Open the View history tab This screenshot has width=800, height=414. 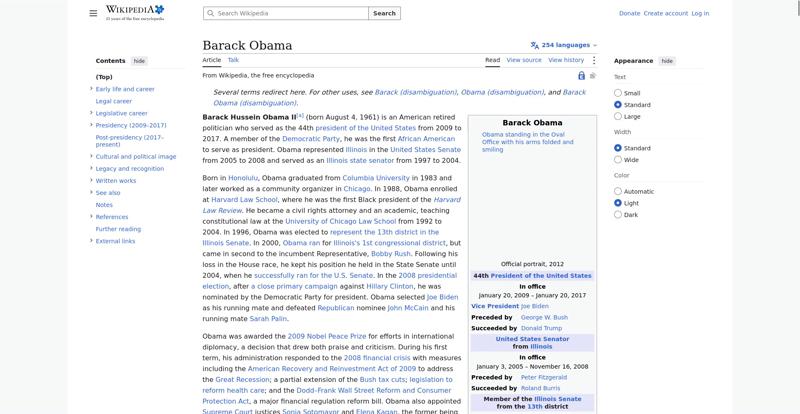point(566,60)
